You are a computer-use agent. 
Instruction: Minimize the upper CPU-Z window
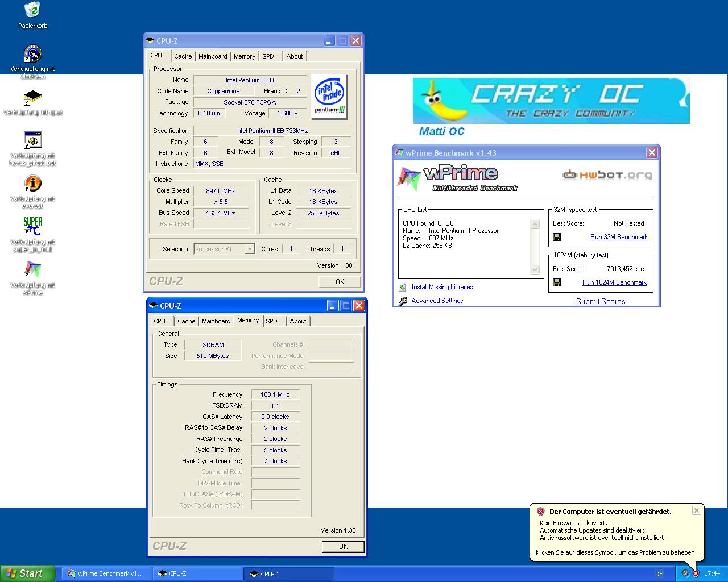[x=329, y=41]
